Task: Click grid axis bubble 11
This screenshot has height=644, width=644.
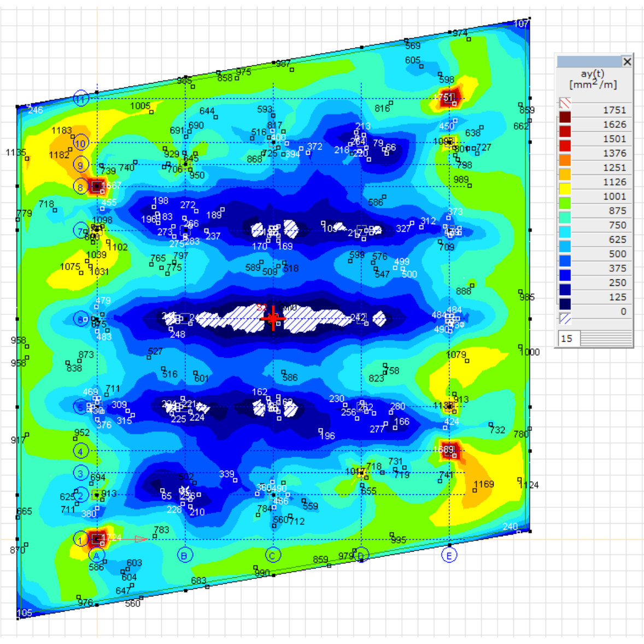Action: (x=81, y=99)
